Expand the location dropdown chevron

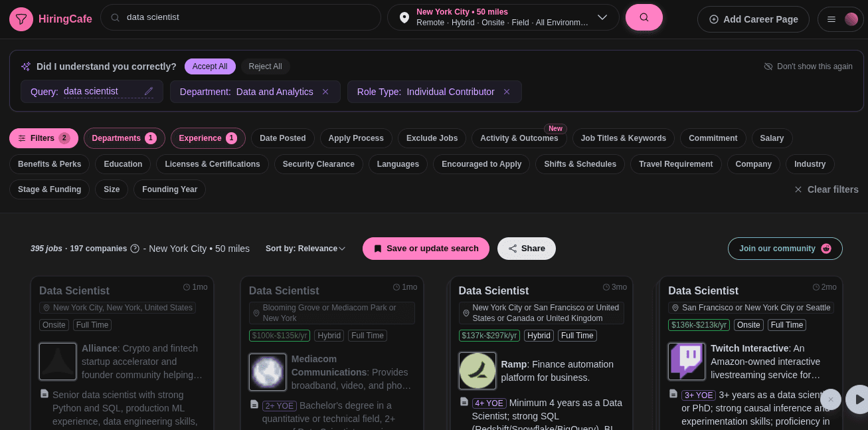tap(602, 17)
